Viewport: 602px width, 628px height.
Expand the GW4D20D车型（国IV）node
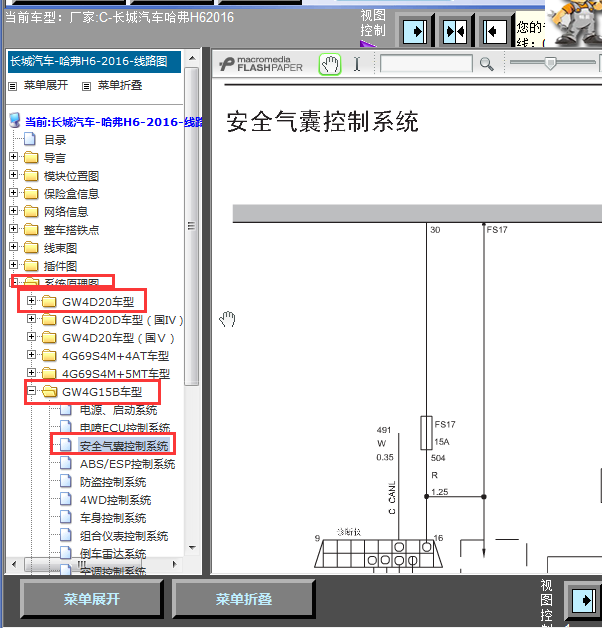tap(31, 319)
